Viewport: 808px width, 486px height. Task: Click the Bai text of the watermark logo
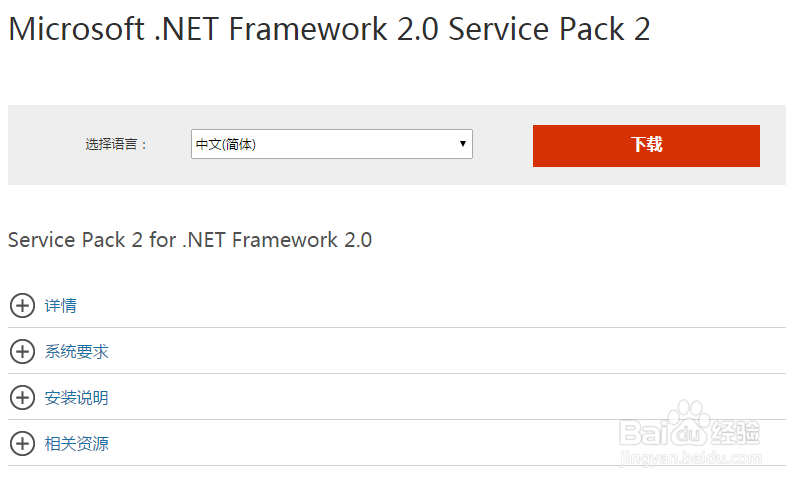[x=643, y=433]
